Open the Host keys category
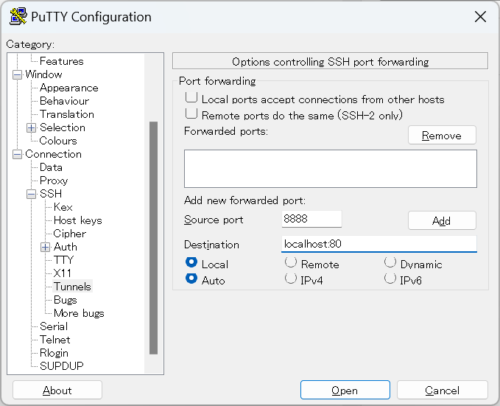This screenshot has height=406, width=500. [x=78, y=220]
